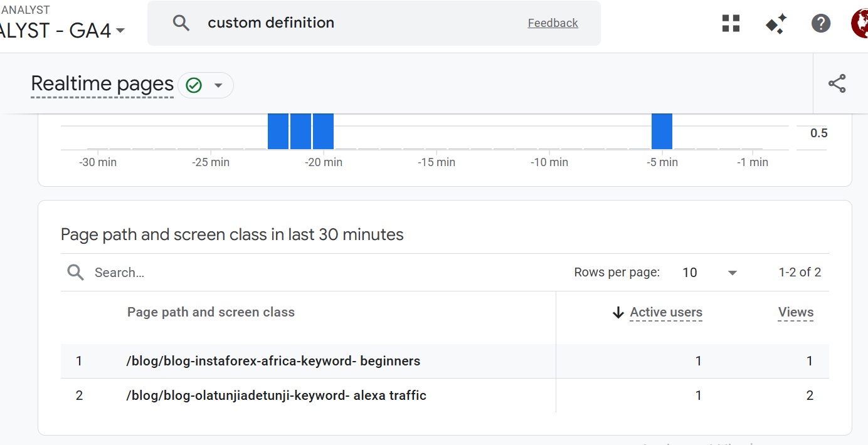Open the Insights sparkle icon

click(x=776, y=24)
